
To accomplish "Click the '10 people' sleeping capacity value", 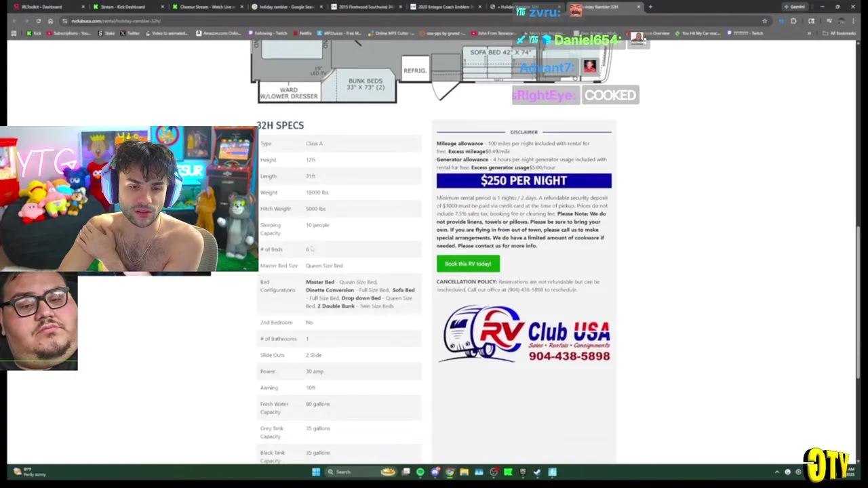I will click(x=317, y=225).
